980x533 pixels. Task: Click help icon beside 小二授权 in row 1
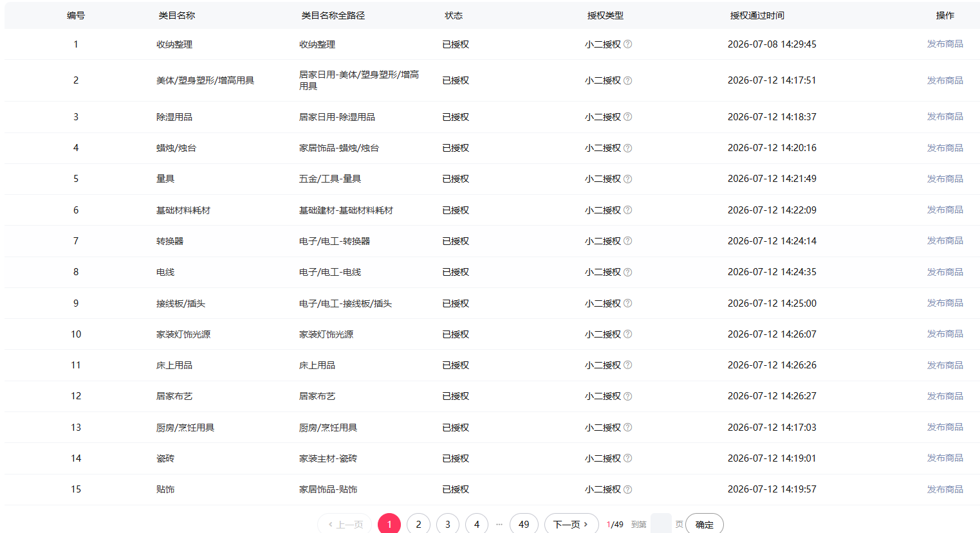[x=628, y=44]
